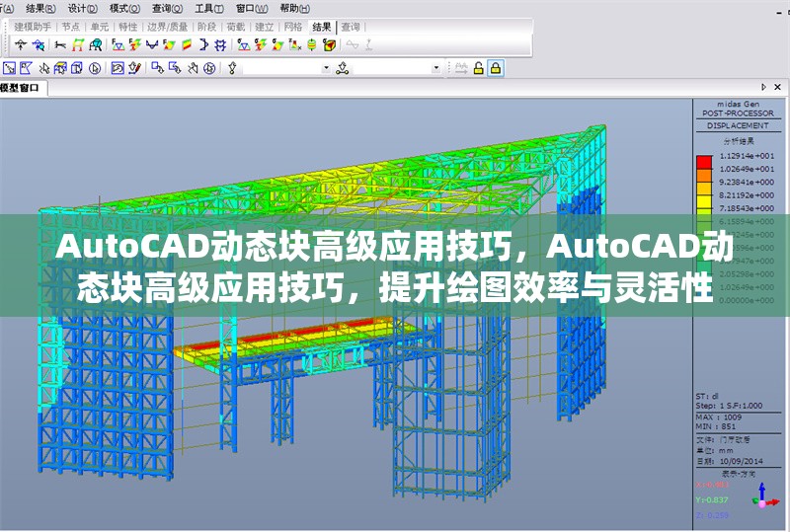This screenshot has width=790, height=532.
Task: Open the node number dropdown arrow
Action: (327, 68)
